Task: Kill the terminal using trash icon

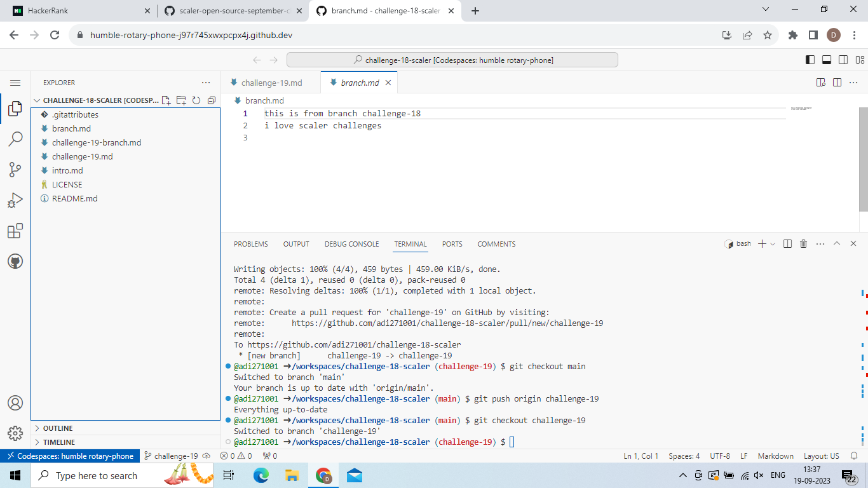Action: point(803,243)
